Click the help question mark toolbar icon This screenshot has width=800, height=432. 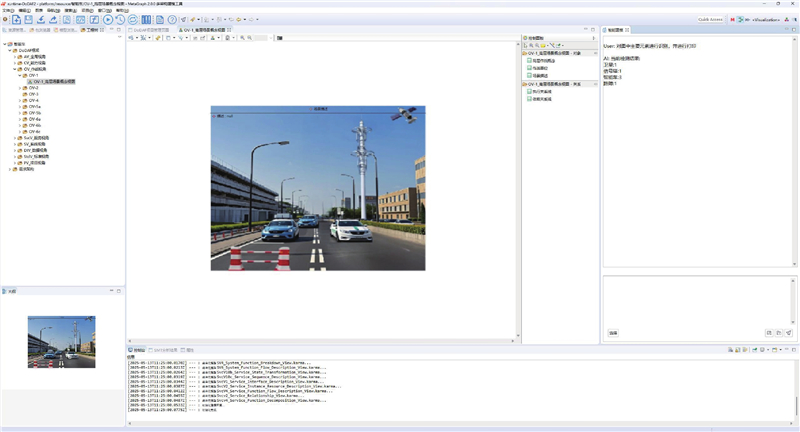click(172, 20)
